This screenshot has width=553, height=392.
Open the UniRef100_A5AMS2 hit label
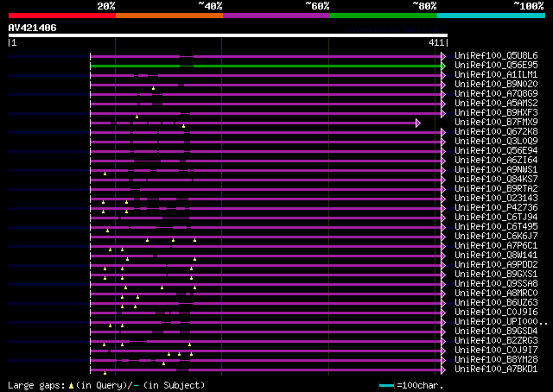[x=496, y=103]
